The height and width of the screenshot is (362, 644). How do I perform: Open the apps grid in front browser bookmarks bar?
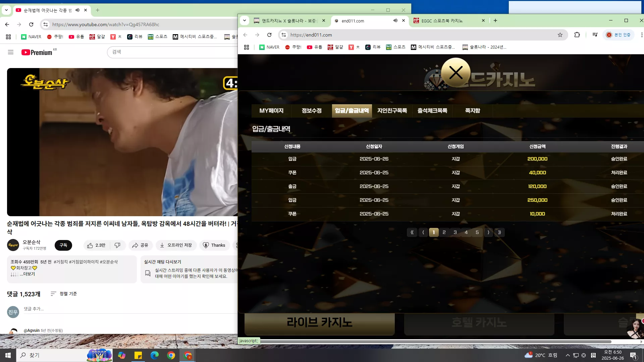tap(247, 47)
